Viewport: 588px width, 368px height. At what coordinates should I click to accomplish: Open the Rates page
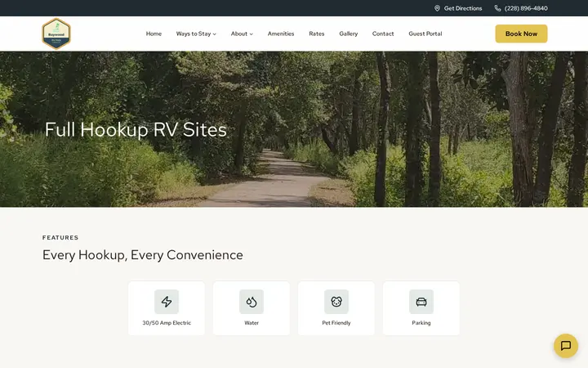(x=317, y=34)
